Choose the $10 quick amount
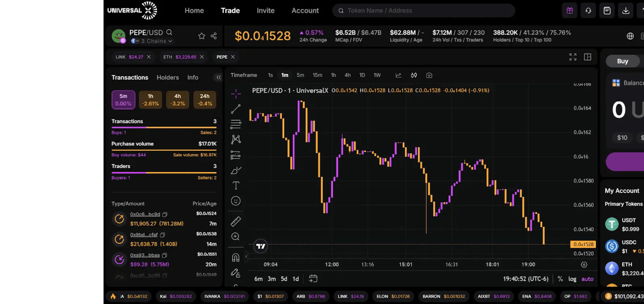Viewport: 644px width, 304px height. pyautogui.click(x=622, y=138)
